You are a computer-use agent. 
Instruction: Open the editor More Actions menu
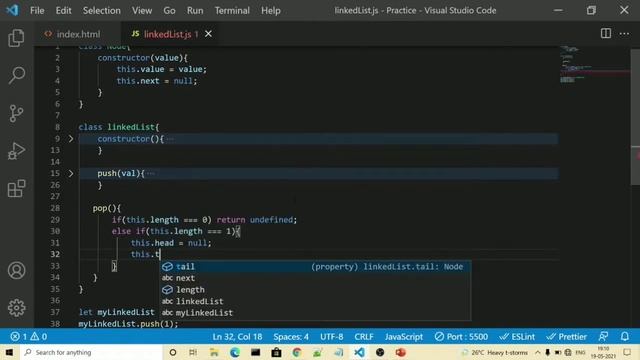(624, 33)
